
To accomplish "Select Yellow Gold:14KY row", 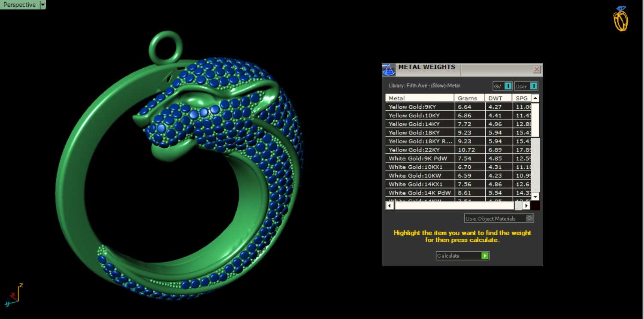I will 419,124.
